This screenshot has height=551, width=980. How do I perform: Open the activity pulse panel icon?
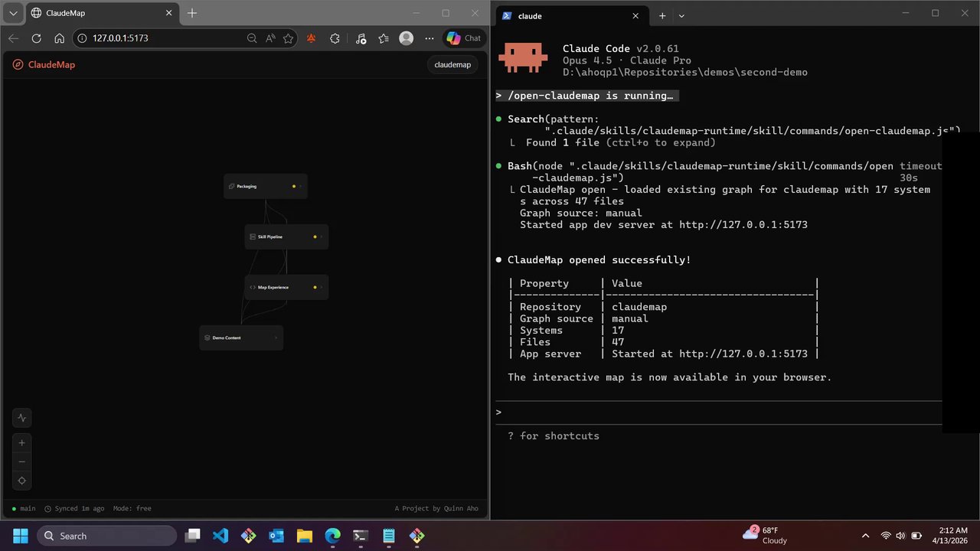click(21, 418)
